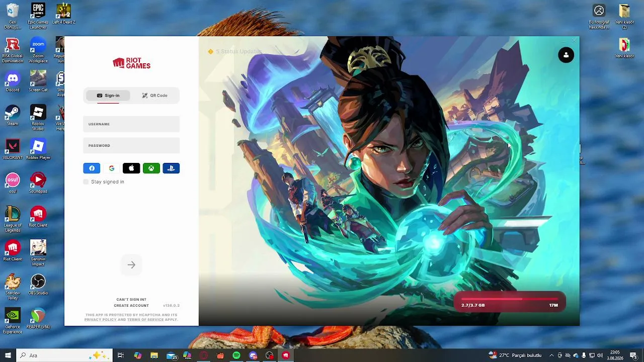644x362 pixels.
Task: Enable the Stay signed in checkbox
Action: 86,182
